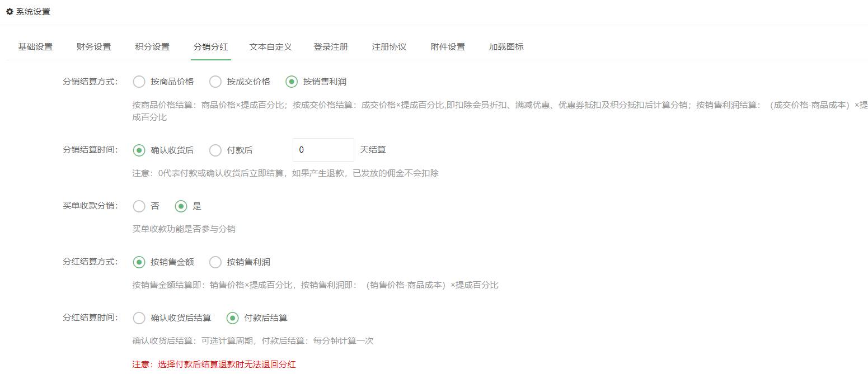The image size is (868, 374).
Task: Go to the 附件设置 tab
Action: (448, 47)
